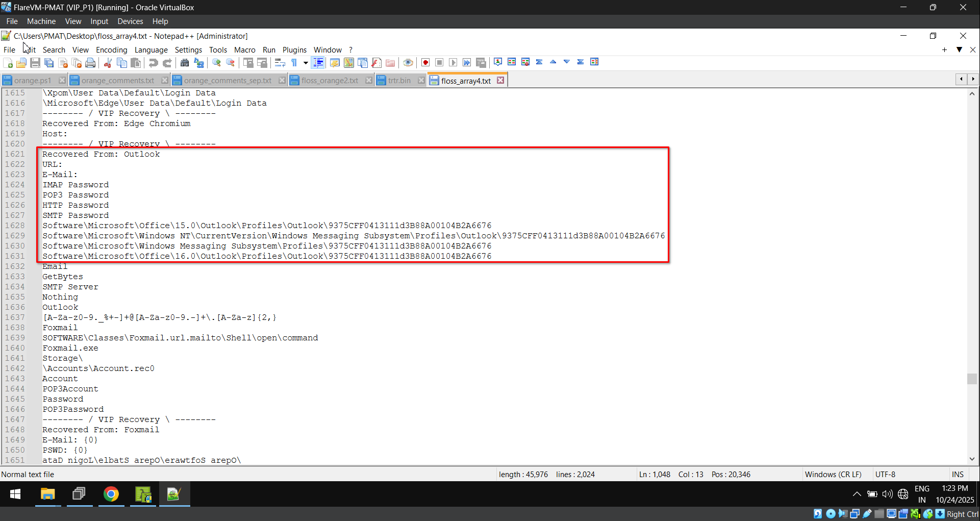Click the Save All icon
Image resolution: width=980 pixels, height=521 pixels.
49,62
